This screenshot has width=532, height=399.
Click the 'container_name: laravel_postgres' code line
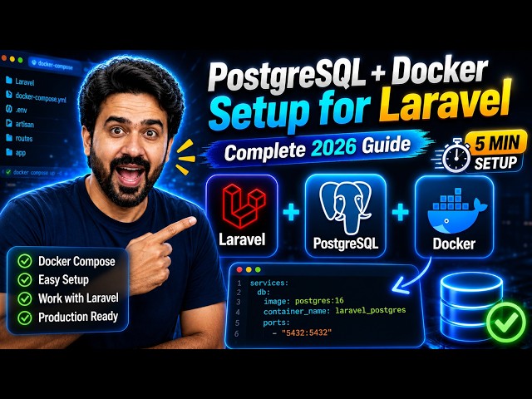coord(334,310)
